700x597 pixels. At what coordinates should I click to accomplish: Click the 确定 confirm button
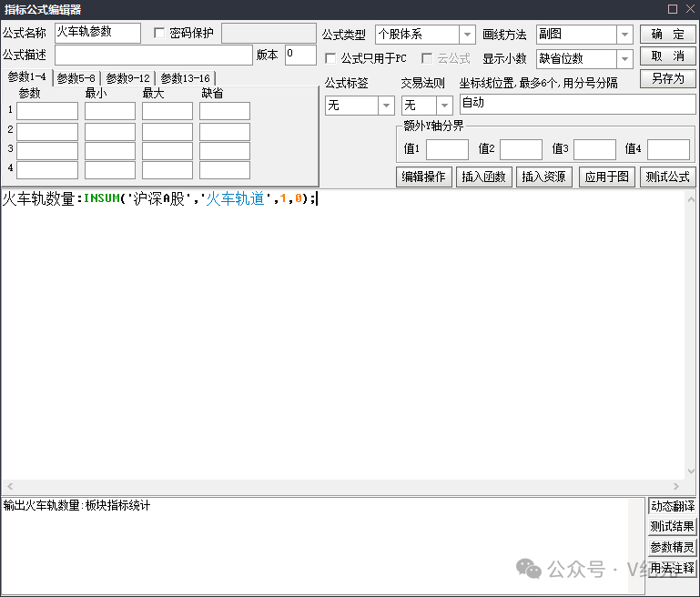pos(667,35)
